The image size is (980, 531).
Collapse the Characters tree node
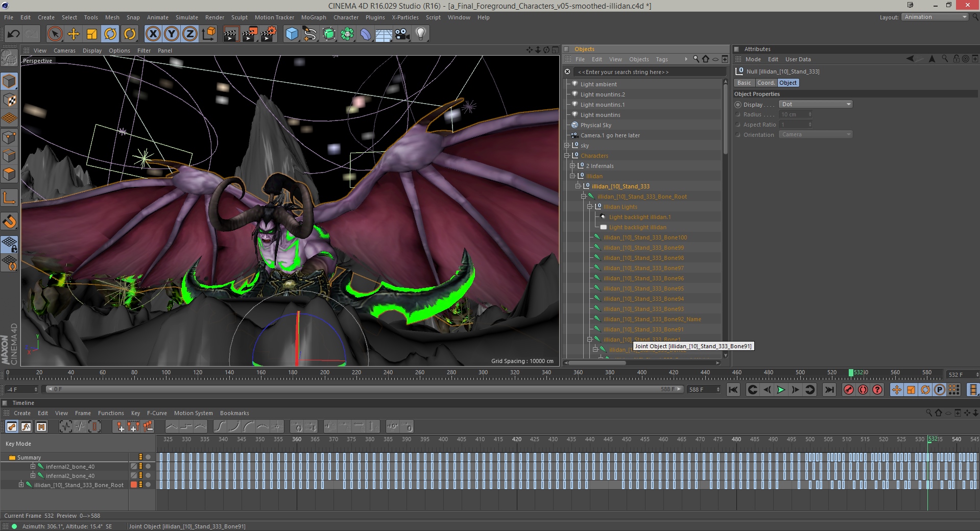click(567, 156)
